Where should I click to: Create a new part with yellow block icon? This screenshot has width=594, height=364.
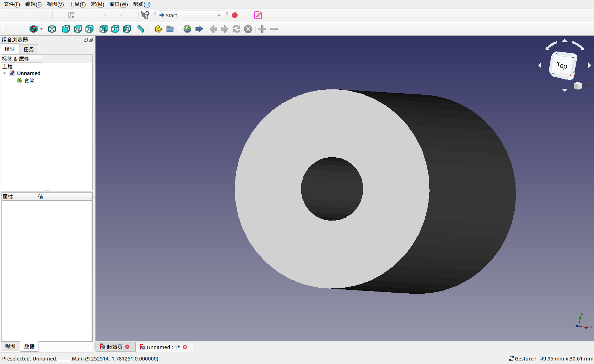pyautogui.click(x=158, y=29)
